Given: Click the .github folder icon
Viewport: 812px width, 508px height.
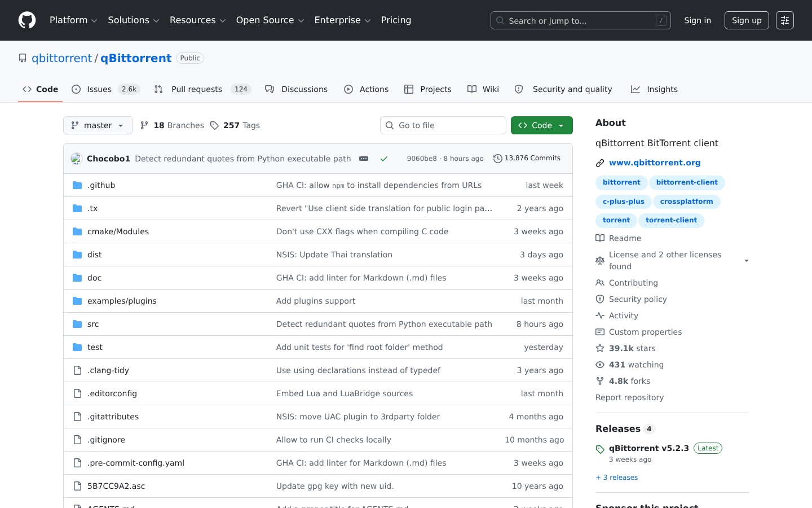Looking at the screenshot, I should 77,185.
